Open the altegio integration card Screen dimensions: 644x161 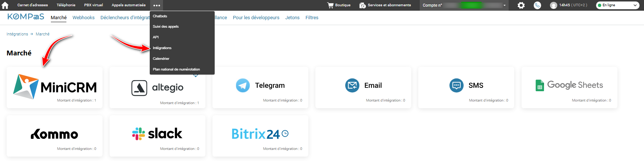point(157,88)
